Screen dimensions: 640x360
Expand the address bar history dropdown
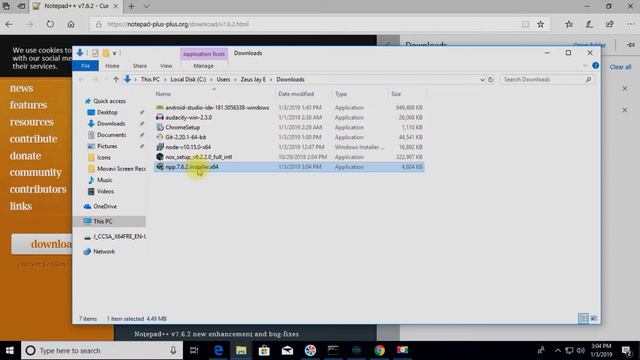[482, 80]
